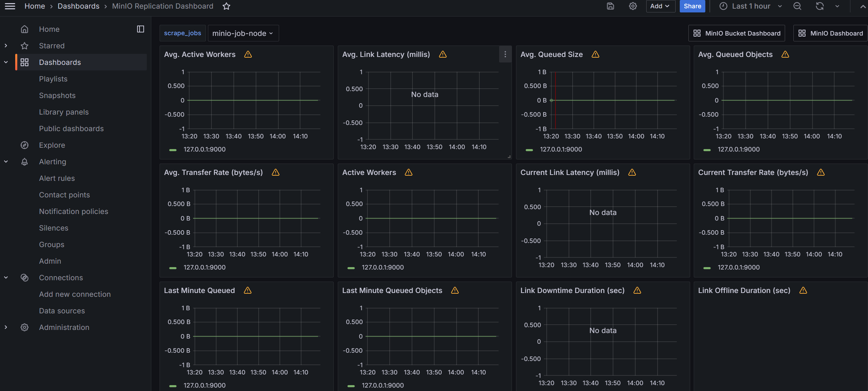
Task: Click warning icon on Current Link Latency
Action: tap(632, 172)
